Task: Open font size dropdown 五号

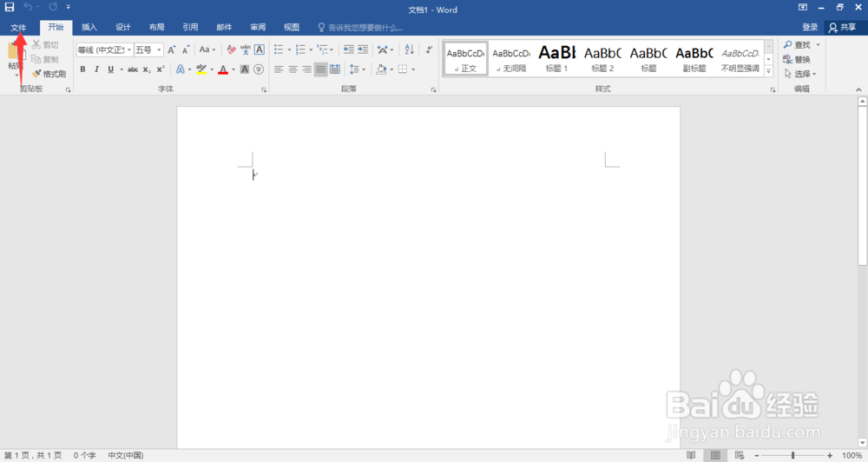Action: coord(159,49)
